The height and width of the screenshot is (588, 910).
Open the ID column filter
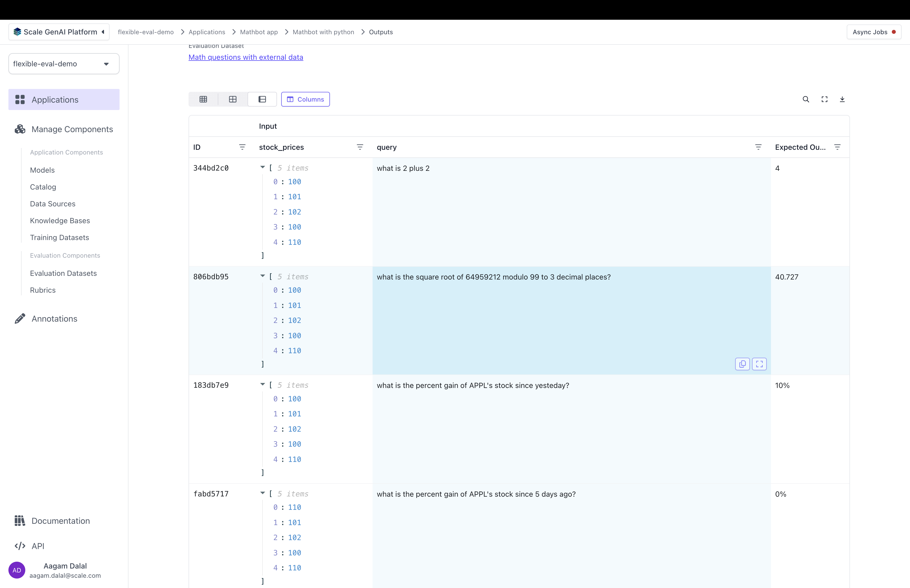(x=242, y=147)
